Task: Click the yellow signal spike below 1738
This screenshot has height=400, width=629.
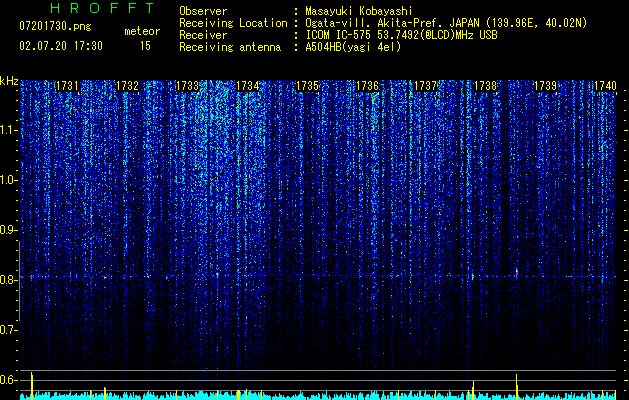Action: click(473, 390)
